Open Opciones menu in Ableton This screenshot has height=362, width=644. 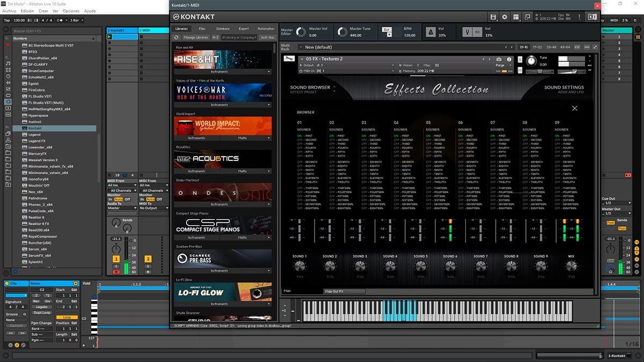coord(71,11)
